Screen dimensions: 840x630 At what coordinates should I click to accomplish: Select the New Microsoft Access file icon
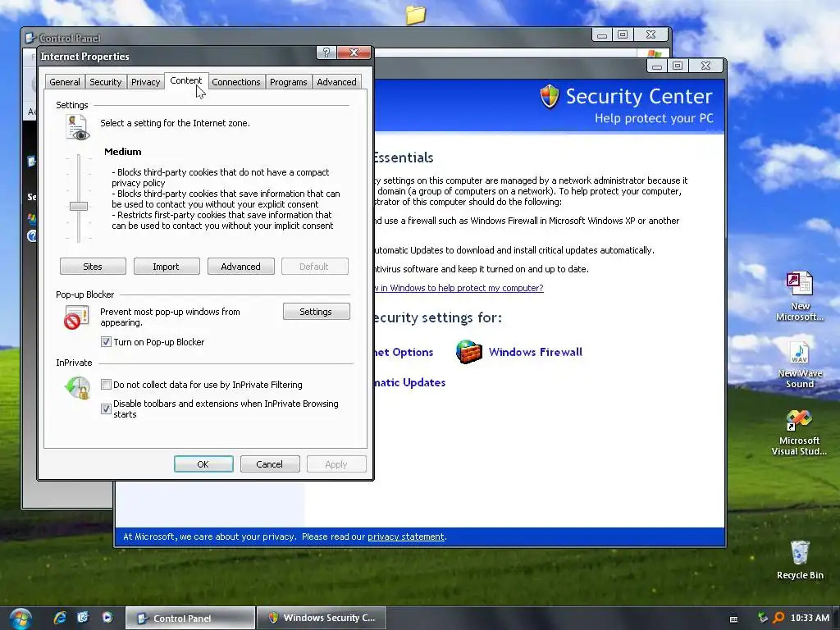pyautogui.click(x=799, y=297)
